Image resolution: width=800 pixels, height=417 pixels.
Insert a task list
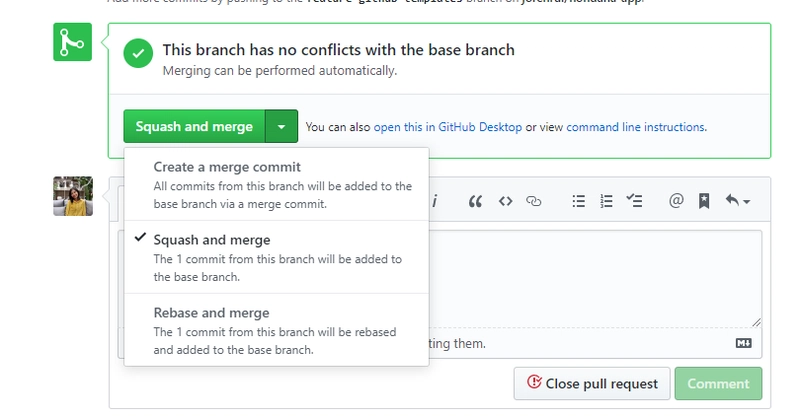point(634,201)
